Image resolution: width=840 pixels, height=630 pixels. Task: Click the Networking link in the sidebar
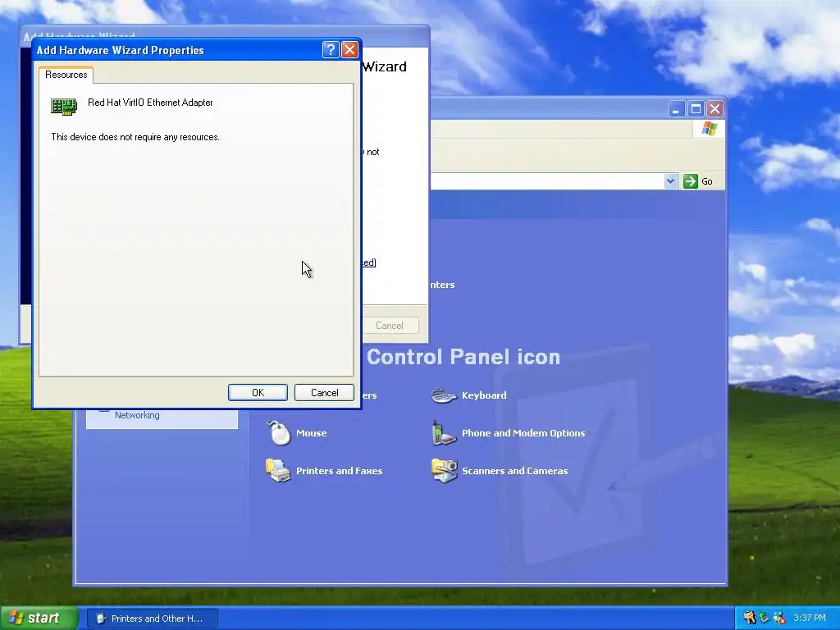(x=137, y=415)
